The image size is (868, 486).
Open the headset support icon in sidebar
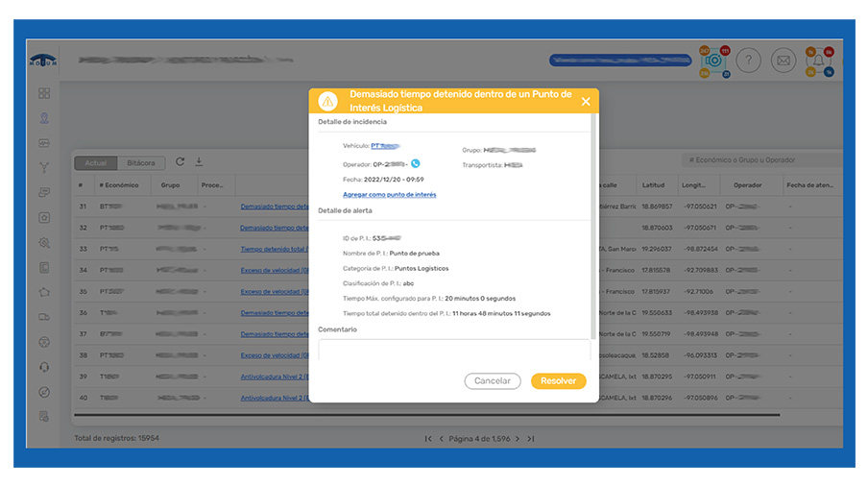coord(44,367)
